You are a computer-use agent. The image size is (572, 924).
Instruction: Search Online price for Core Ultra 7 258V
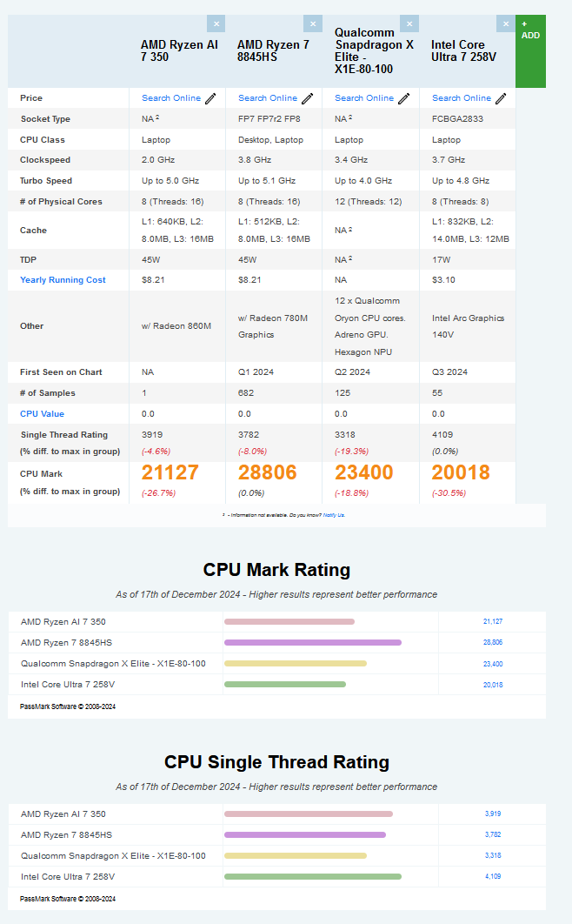pyautogui.click(x=462, y=97)
